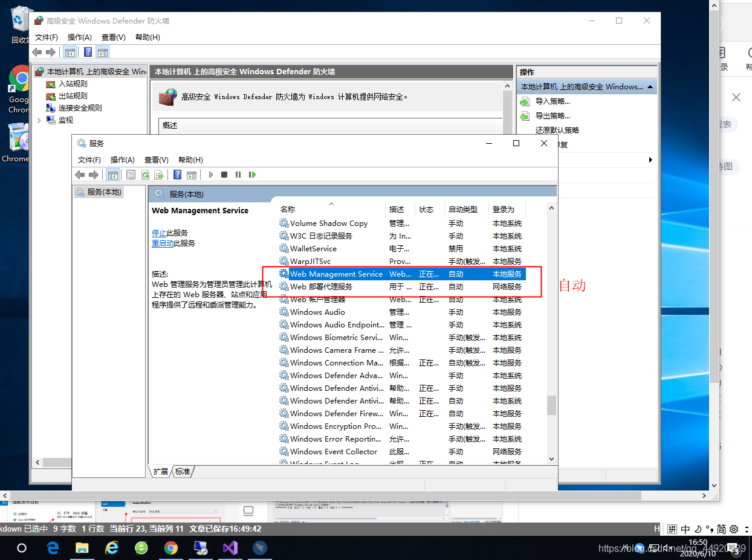Open Recycle Bin on desktop

coord(20,24)
